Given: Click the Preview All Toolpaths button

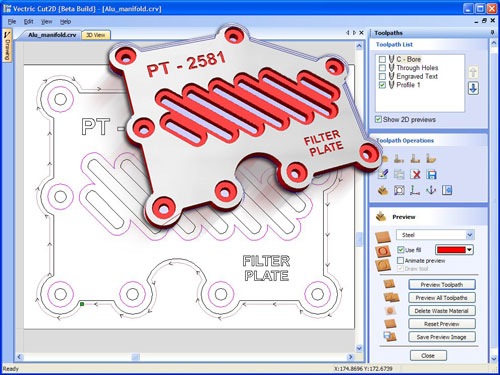Looking at the screenshot, I should coord(442,298).
